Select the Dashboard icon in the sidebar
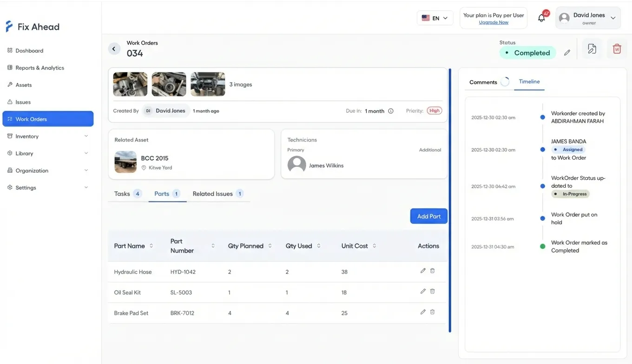This screenshot has height=364, width=632. click(x=10, y=50)
